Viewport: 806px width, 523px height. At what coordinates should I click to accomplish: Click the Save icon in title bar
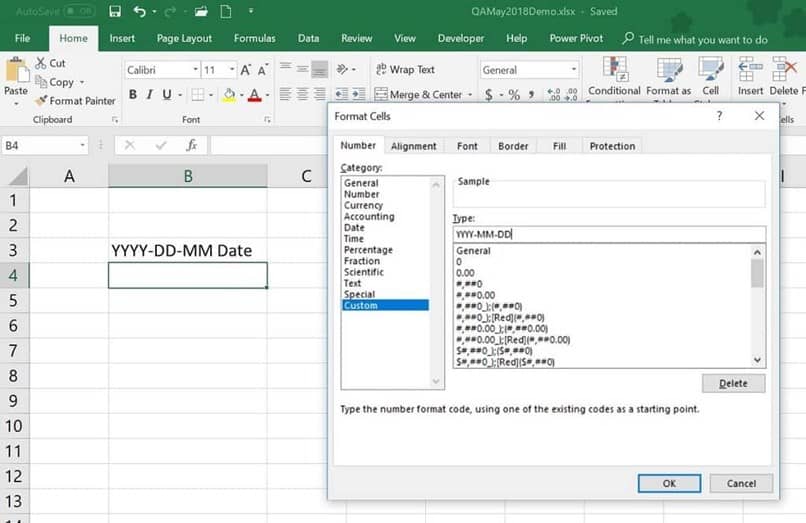(x=115, y=12)
